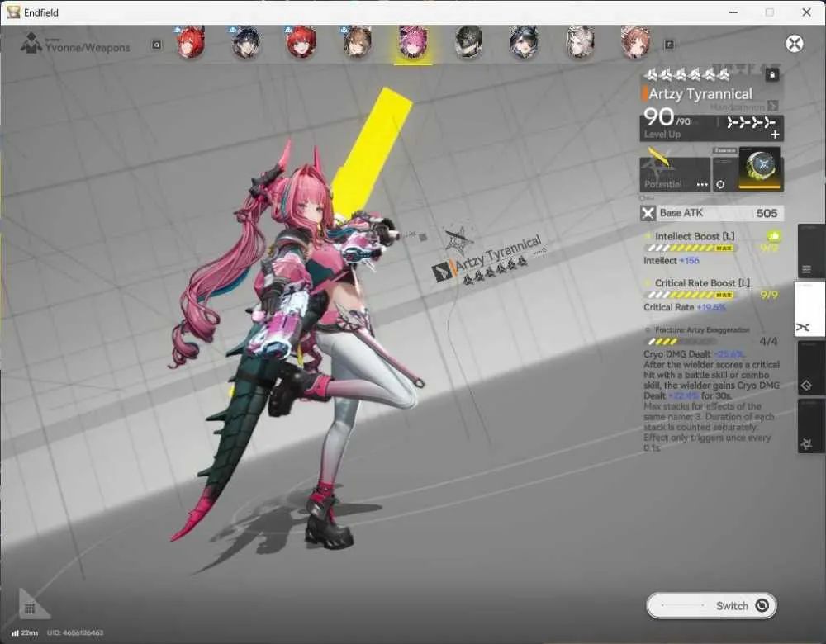Select the dark-haired operator portrait, second in row

point(246,43)
